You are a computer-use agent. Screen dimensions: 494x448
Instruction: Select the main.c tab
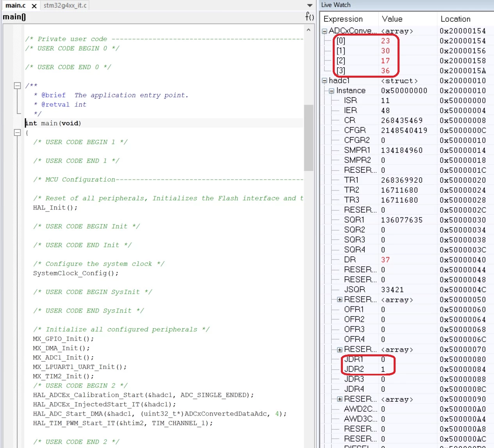pos(16,5)
